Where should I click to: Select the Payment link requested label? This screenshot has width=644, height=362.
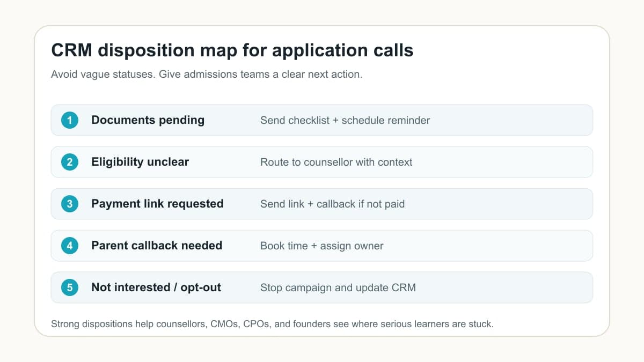pyautogui.click(x=157, y=204)
